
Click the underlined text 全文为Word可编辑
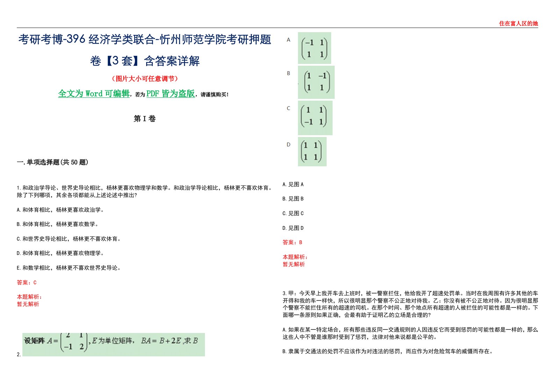pos(94,94)
